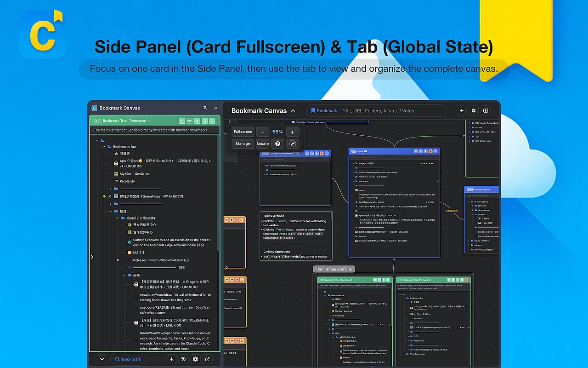Image resolution: width=588 pixels, height=368 pixels.
Task: Expand the AI workflow (Pipelines) folder
Action: [x=264, y=175]
